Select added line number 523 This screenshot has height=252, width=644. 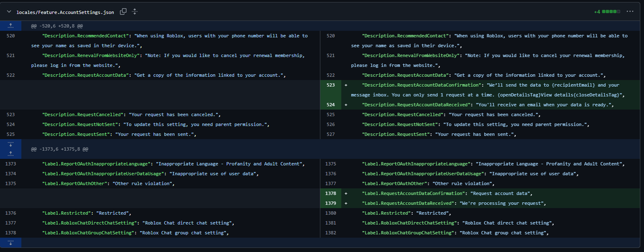pos(331,85)
